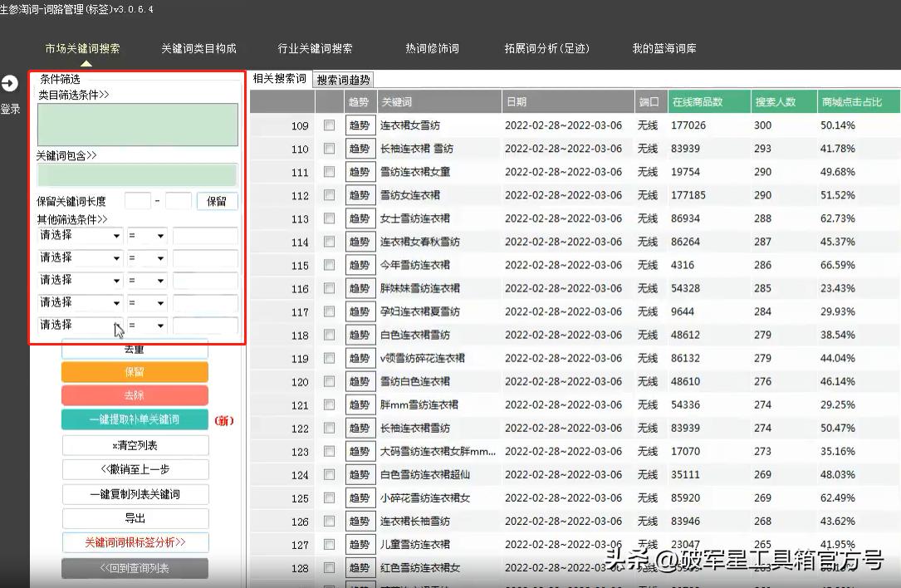Check the checkbox for 雪纺白色连衣裙 row

point(328,381)
